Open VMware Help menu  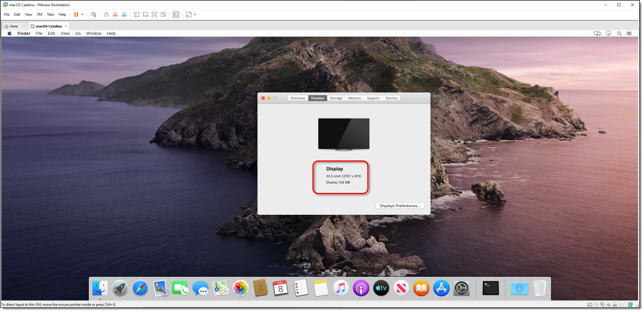(x=62, y=14)
